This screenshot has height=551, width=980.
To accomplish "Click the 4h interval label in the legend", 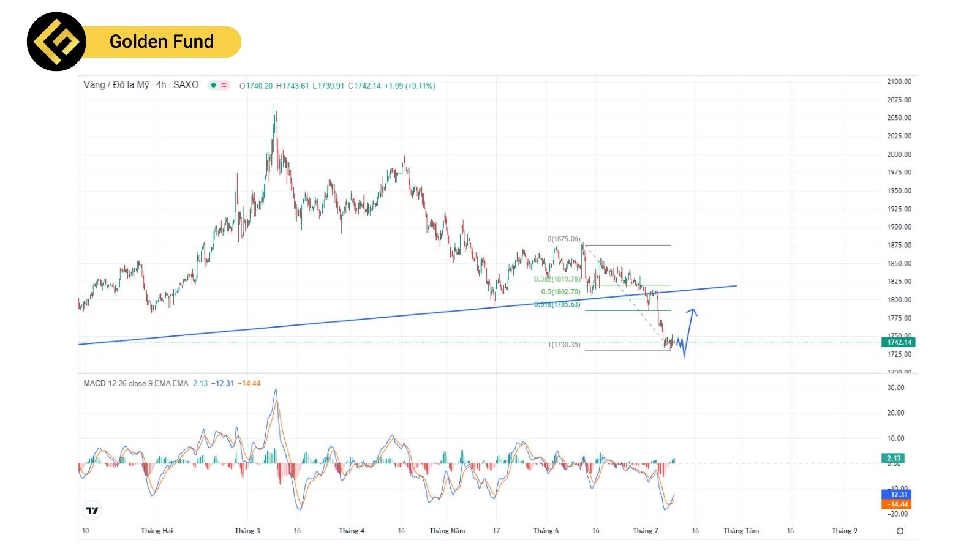I will [161, 85].
